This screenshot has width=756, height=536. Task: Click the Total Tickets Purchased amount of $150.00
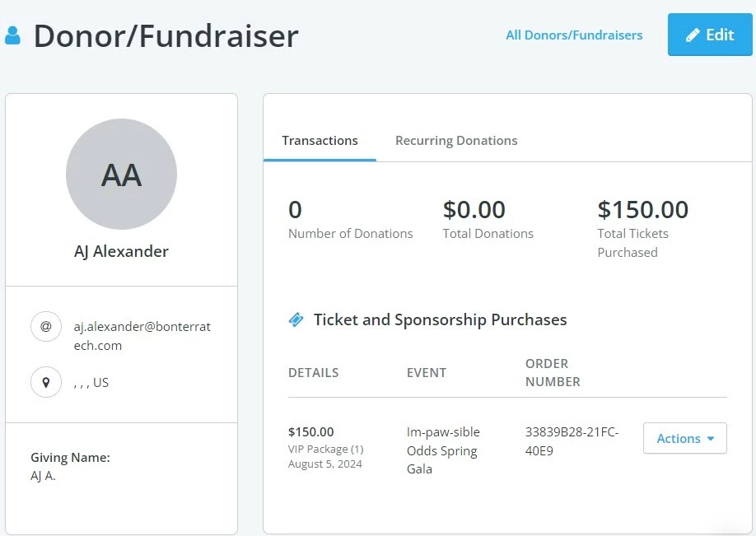[x=643, y=209]
